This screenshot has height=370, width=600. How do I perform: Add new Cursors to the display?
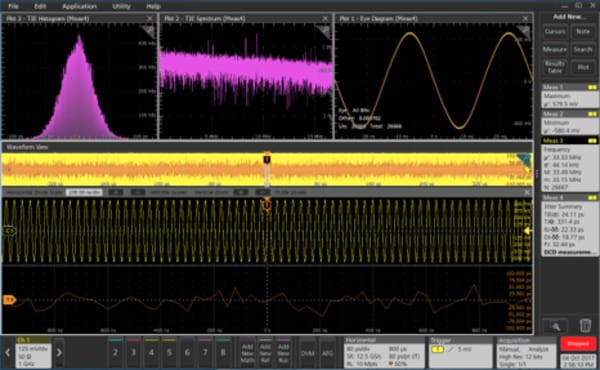(x=555, y=32)
